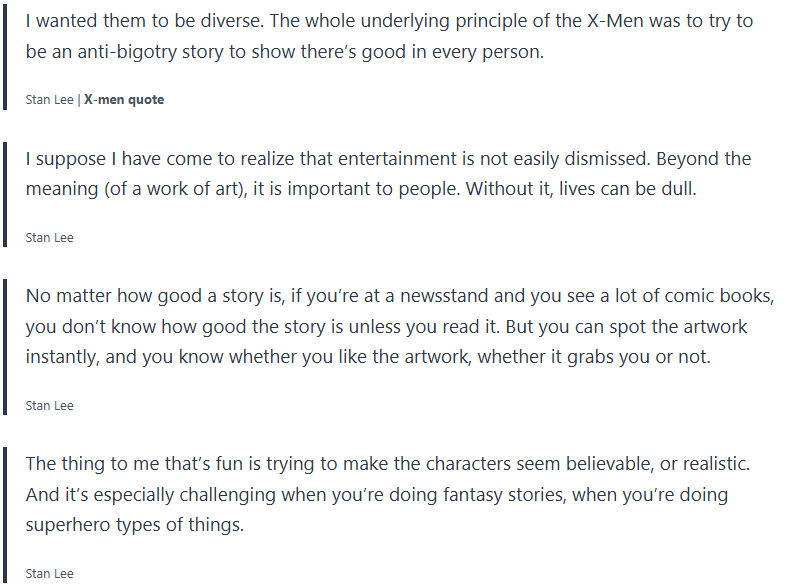Screen dimensions: 808x587
Task: Click the bold "X-men quote" link
Action: coord(124,100)
